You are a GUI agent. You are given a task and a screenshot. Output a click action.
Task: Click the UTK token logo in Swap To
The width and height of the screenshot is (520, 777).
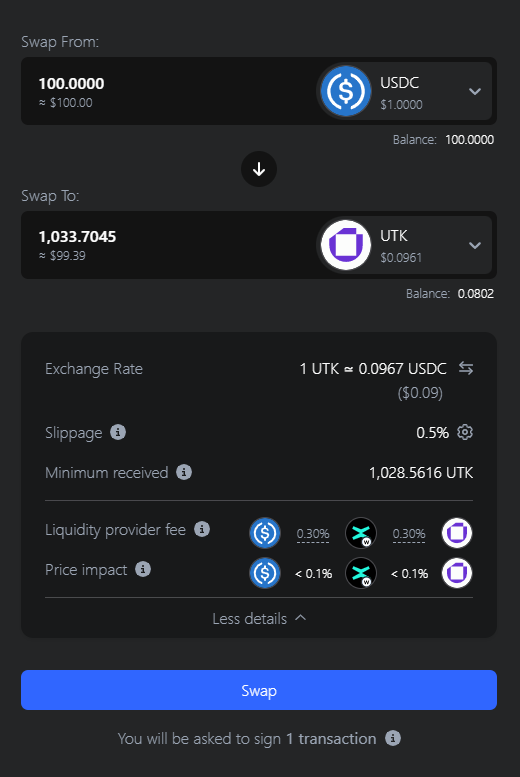click(x=346, y=245)
